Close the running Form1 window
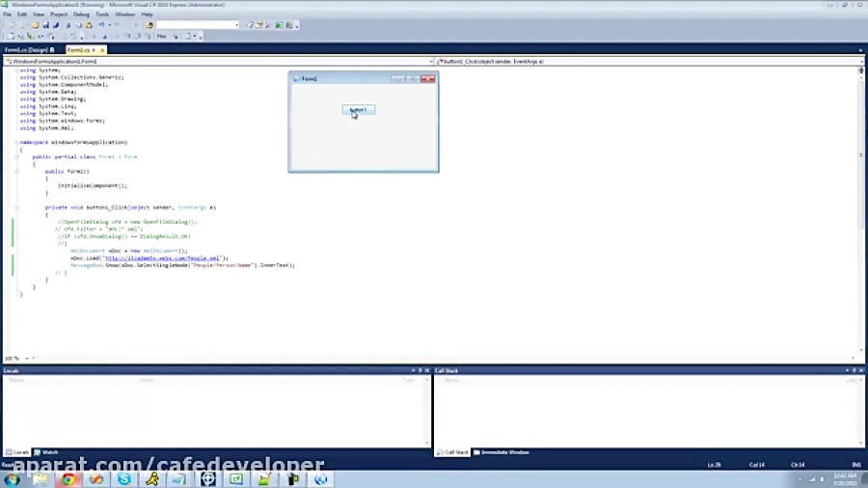868x488 pixels. pyautogui.click(x=427, y=79)
